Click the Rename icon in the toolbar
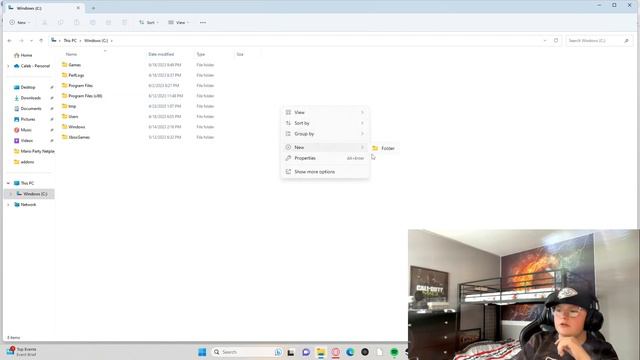Viewport: 640px width, 360px height. (93, 22)
